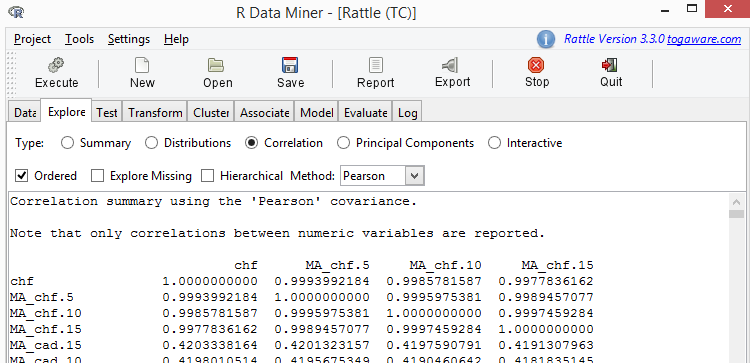Viewport: 750px width, 363px height.
Task: Select the Summary radio button
Action: point(67,143)
